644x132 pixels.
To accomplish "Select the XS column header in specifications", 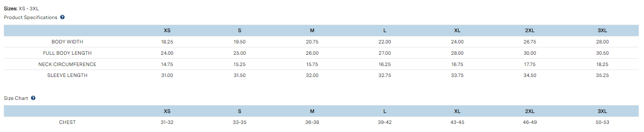I will pos(167,30).
